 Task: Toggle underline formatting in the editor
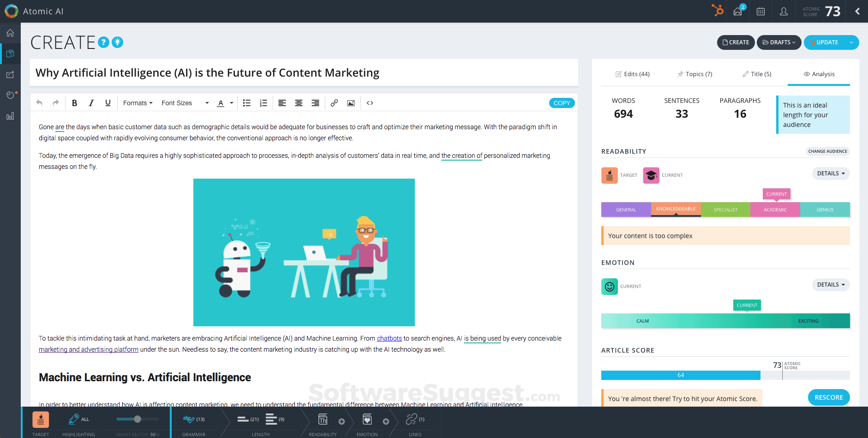tap(108, 102)
